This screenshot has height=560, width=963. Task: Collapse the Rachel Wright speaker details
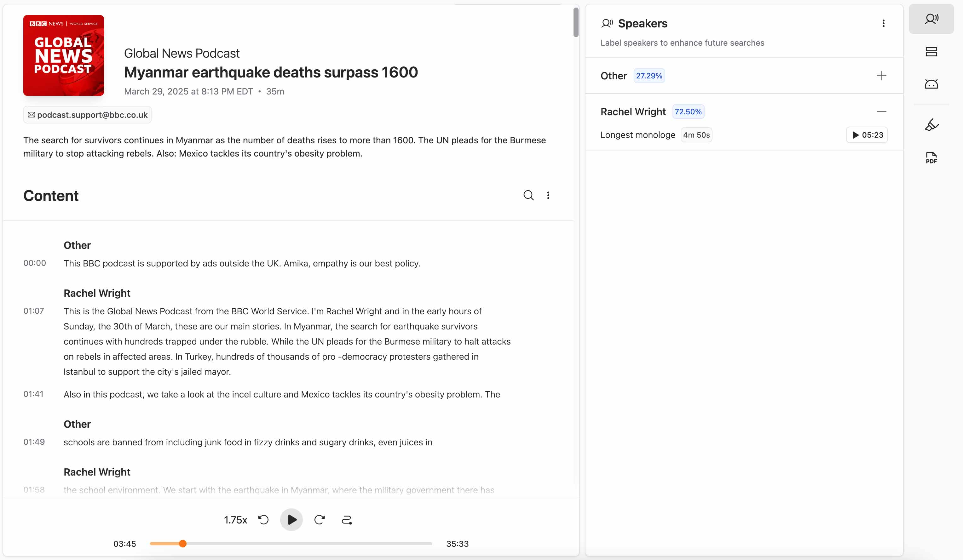881,111
